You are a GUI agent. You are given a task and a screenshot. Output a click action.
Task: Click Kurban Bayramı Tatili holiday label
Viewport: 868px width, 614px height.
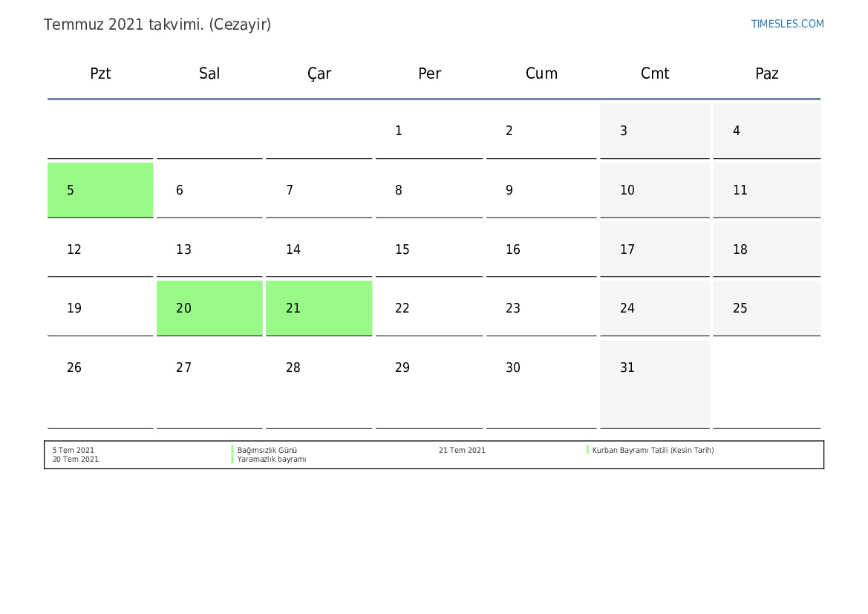click(653, 450)
